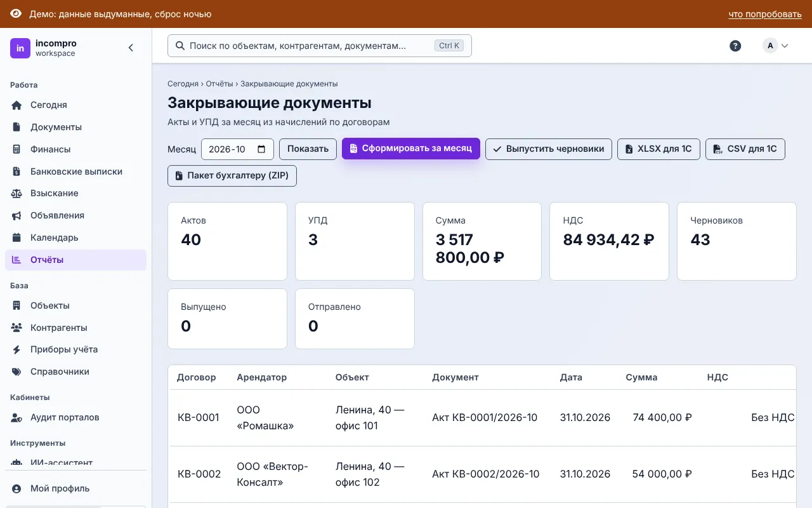The height and width of the screenshot is (508, 812).
Task: Click contract cell КВ-0001
Action: pos(199,418)
